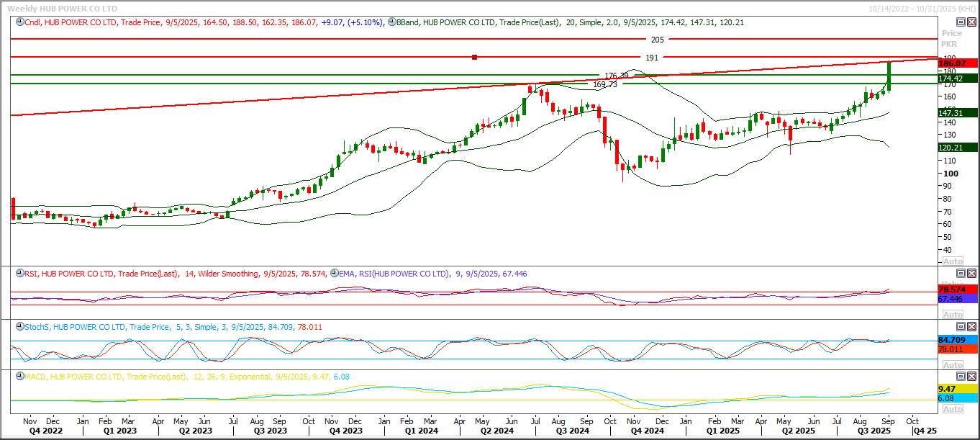Click the 186.07 last price tag

[x=957, y=64]
